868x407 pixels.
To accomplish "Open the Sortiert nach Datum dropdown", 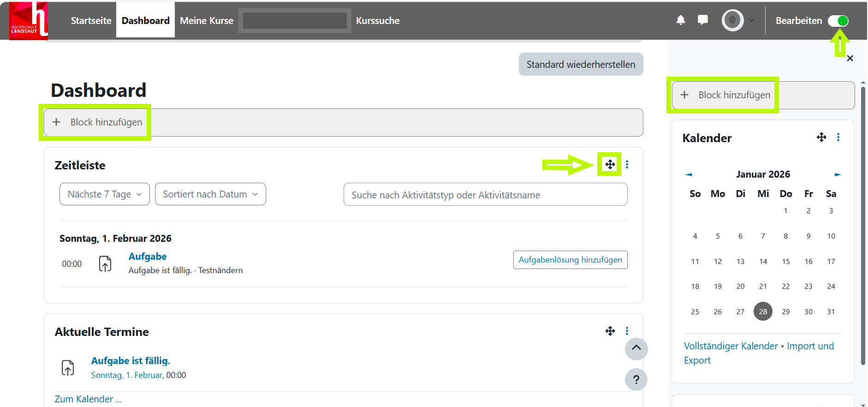I will [x=210, y=194].
